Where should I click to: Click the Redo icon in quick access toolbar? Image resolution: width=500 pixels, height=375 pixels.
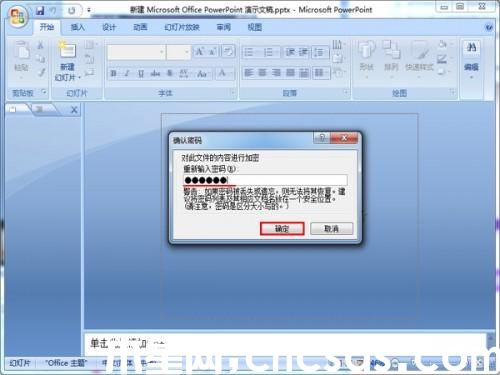[71, 11]
